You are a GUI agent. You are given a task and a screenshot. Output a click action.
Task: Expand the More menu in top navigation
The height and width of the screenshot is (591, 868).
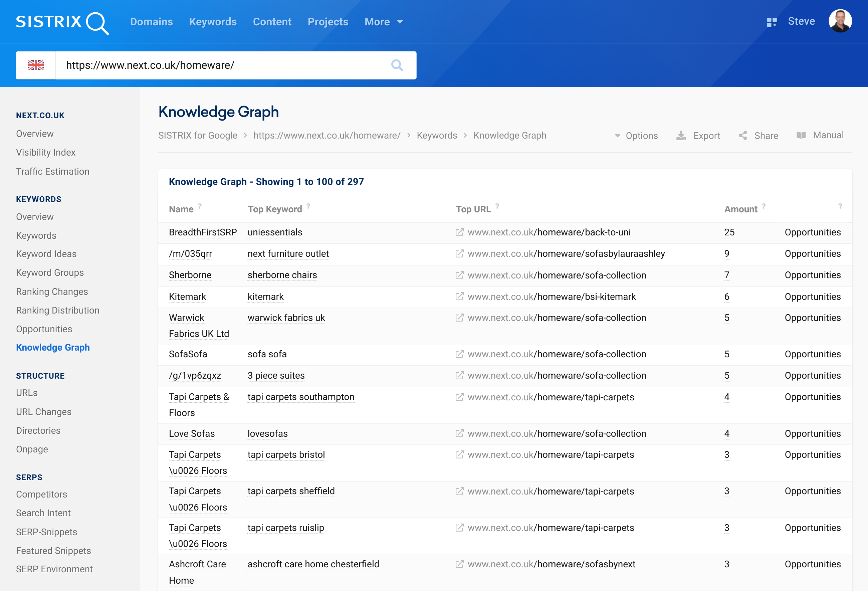point(384,22)
